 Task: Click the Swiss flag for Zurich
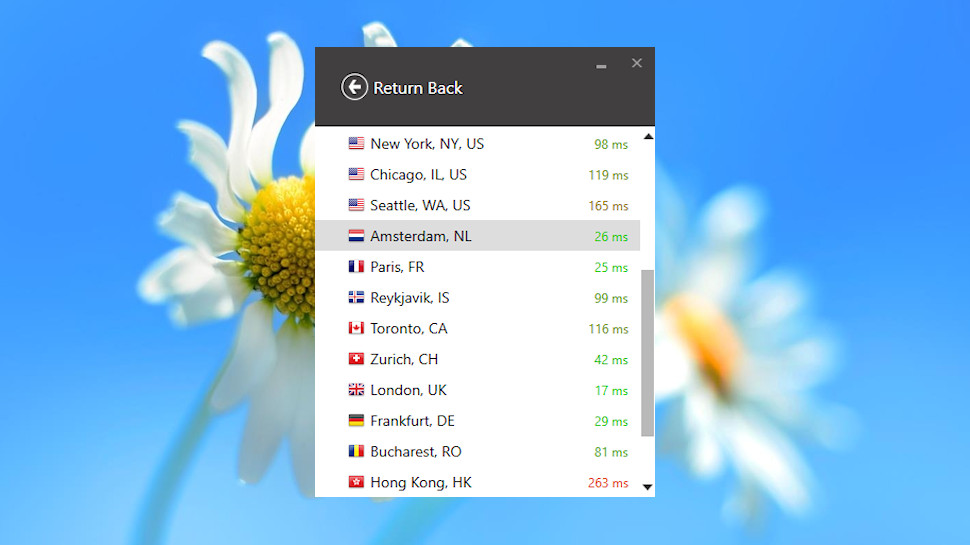click(356, 359)
